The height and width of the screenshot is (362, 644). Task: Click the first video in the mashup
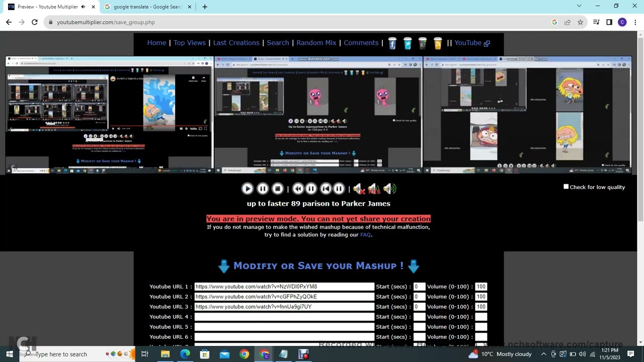tap(109, 115)
